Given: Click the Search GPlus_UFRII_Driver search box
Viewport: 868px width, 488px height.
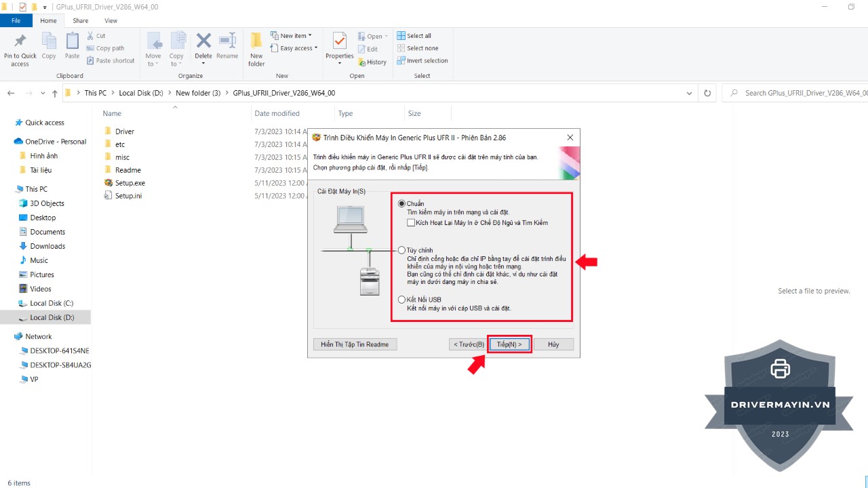Looking at the screenshot, I should (x=800, y=93).
